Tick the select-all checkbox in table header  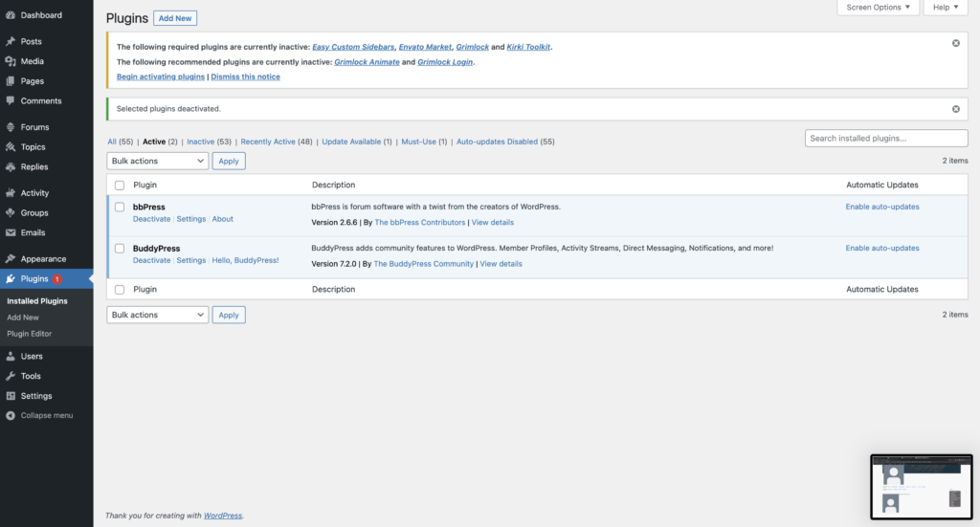coord(120,186)
